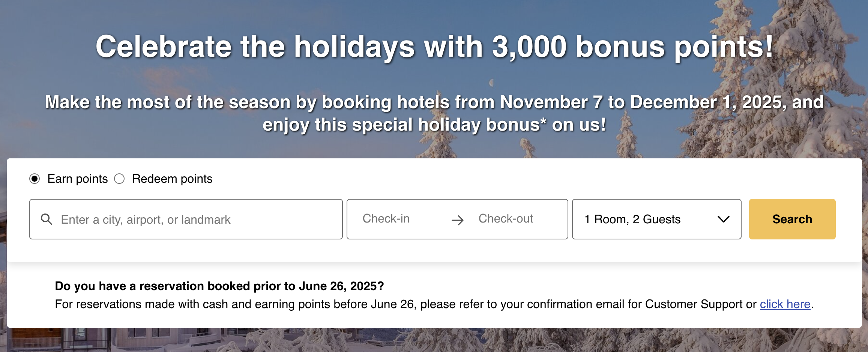This screenshot has width=868, height=352.
Task: Click the guests dropdown caret arrow
Action: [x=724, y=220]
